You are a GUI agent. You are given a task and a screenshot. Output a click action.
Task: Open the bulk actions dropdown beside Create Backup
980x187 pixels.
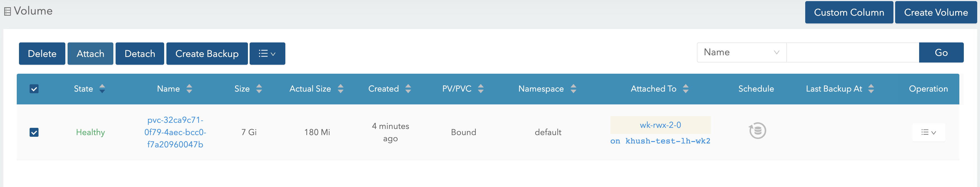267,53
